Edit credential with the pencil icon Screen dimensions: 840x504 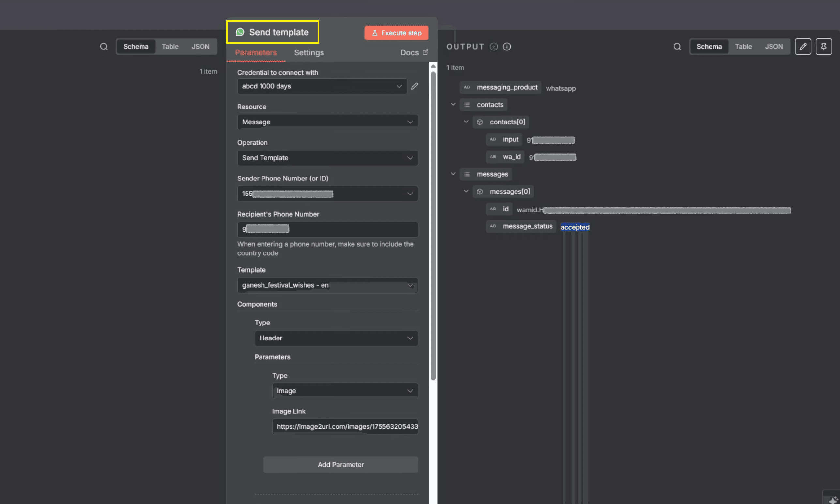point(414,86)
